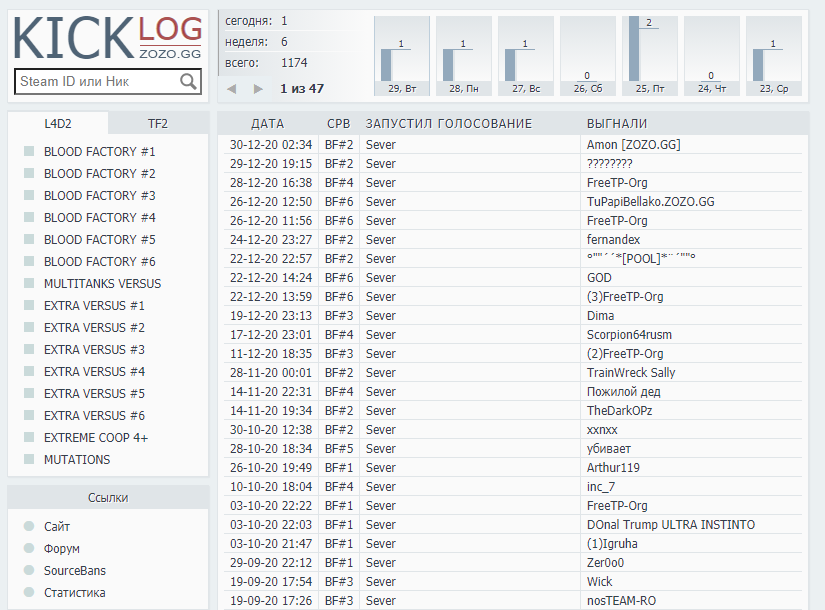Click round bullet beside Сайт link
The width and height of the screenshot is (825, 610).
click(x=29, y=527)
